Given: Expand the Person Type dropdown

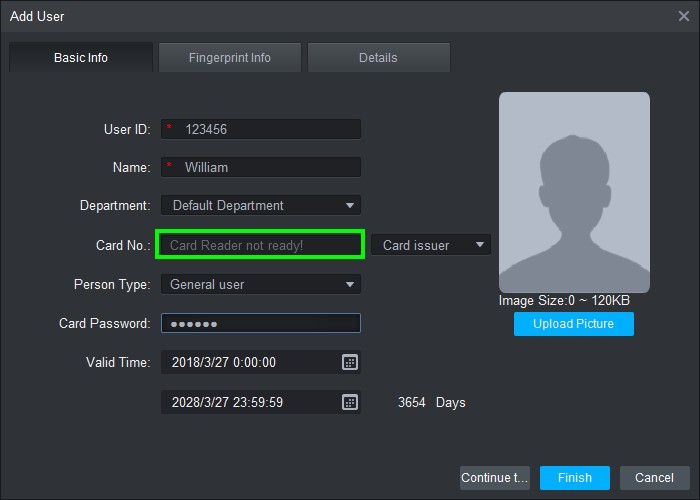Looking at the screenshot, I should [349, 285].
